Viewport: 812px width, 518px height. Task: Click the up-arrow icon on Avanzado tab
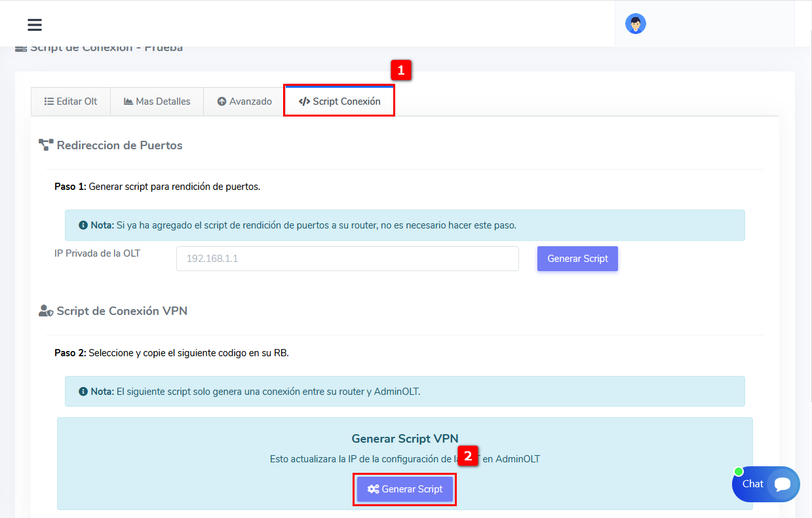point(222,102)
